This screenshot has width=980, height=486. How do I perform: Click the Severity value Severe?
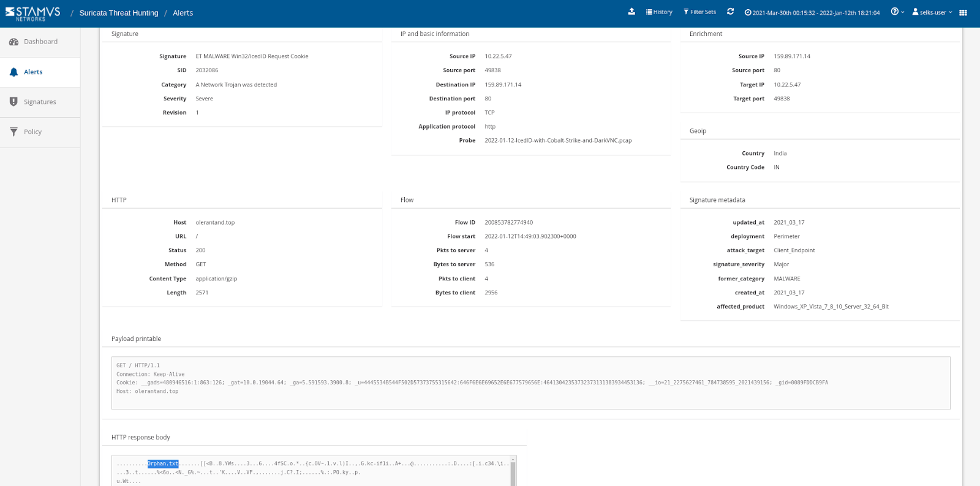205,99
